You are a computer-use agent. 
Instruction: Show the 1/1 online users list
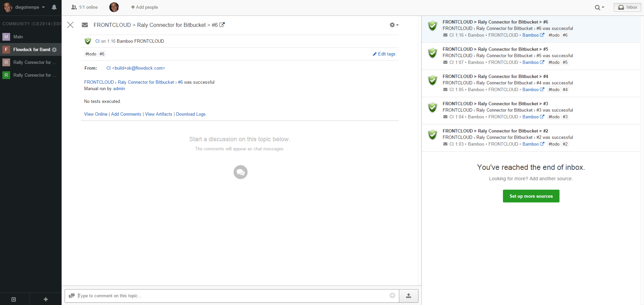click(x=84, y=7)
